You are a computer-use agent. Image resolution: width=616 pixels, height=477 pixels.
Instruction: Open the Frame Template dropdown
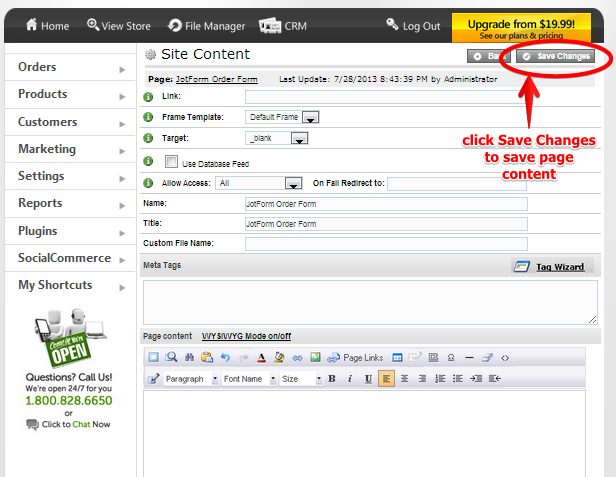click(310, 117)
